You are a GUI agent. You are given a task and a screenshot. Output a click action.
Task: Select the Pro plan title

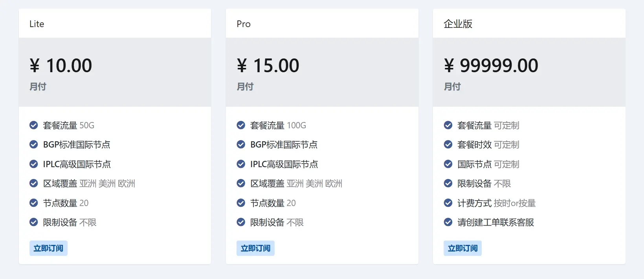244,24
